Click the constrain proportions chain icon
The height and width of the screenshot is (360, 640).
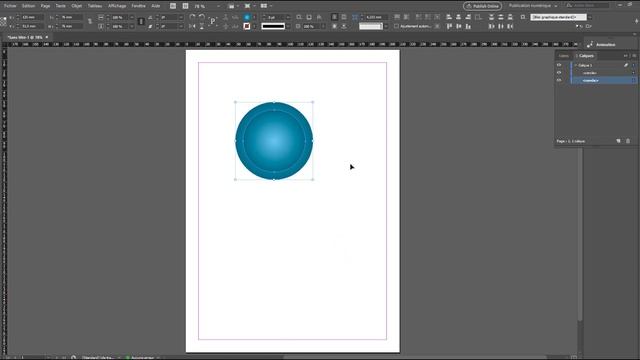(x=141, y=22)
